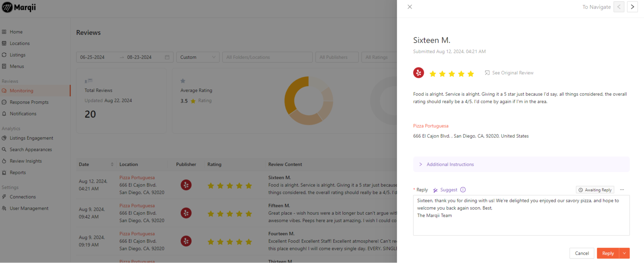
Task: Go to the previous review arrow
Action: [619, 7]
